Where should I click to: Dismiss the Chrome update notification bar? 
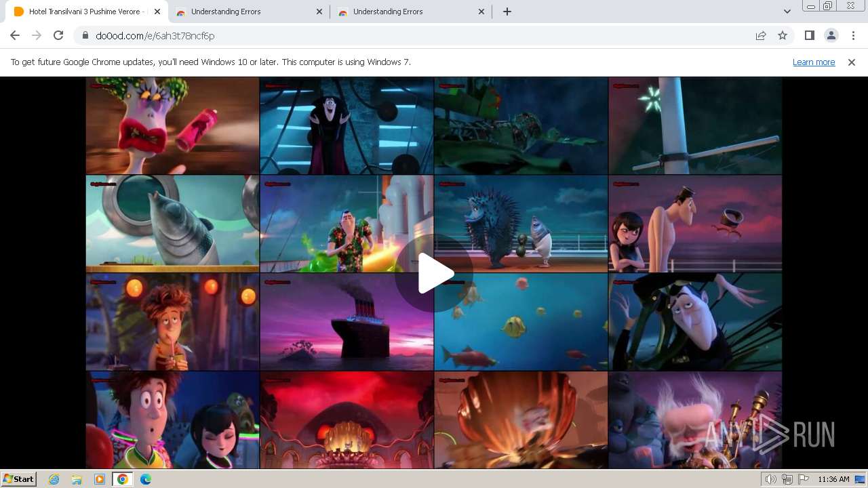[852, 62]
